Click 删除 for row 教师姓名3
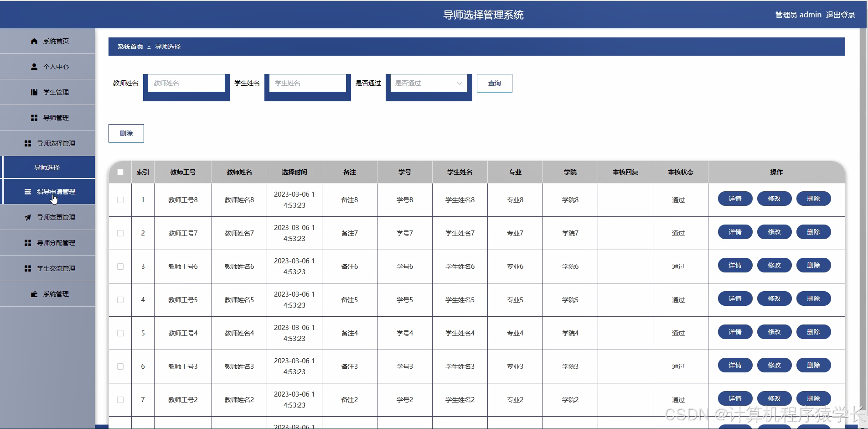 [813, 365]
